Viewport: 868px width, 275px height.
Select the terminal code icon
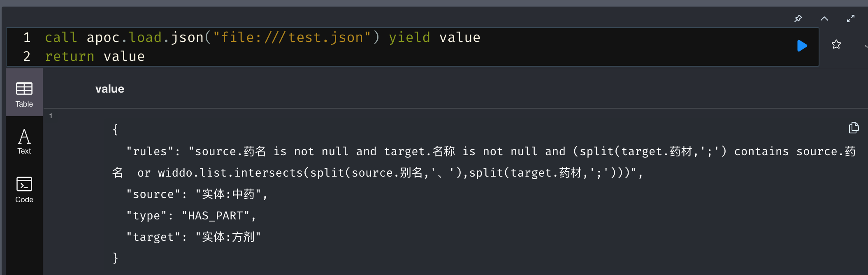pyautogui.click(x=24, y=184)
